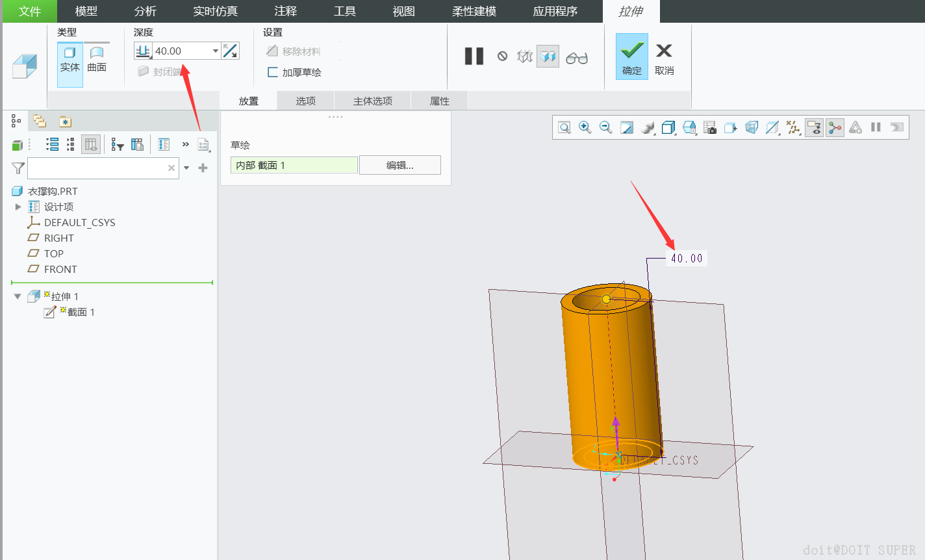The image size is (925, 560).
Task: Confirm extrude with 确定 button
Action: 631,57
